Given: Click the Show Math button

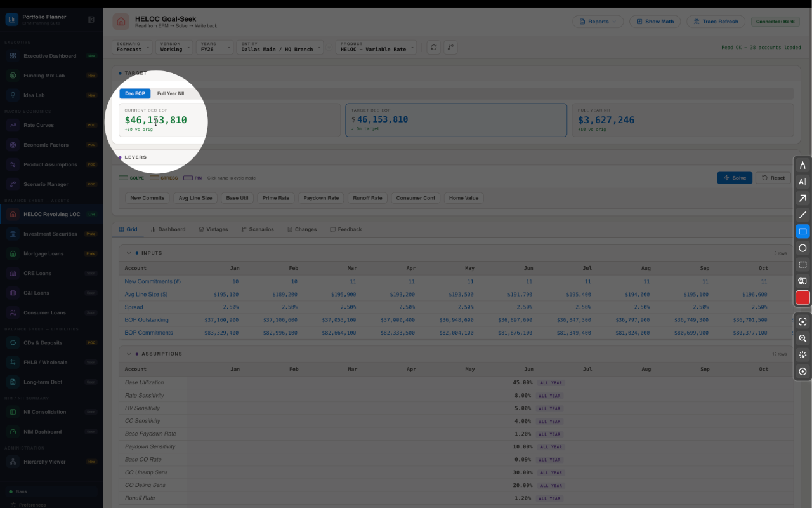Looking at the screenshot, I should (655, 22).
